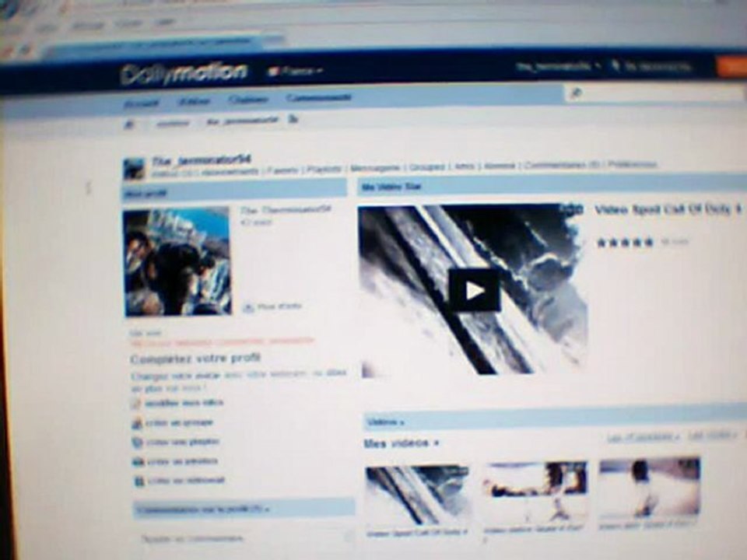Open the Messagerie profile link

click(375, 168)
